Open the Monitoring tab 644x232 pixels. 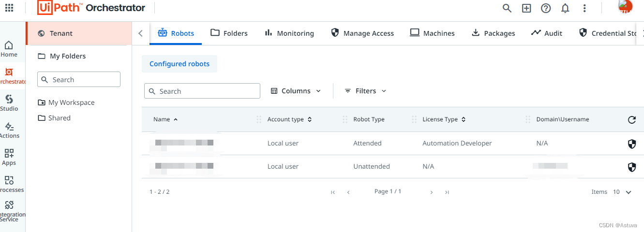[289, 33]
